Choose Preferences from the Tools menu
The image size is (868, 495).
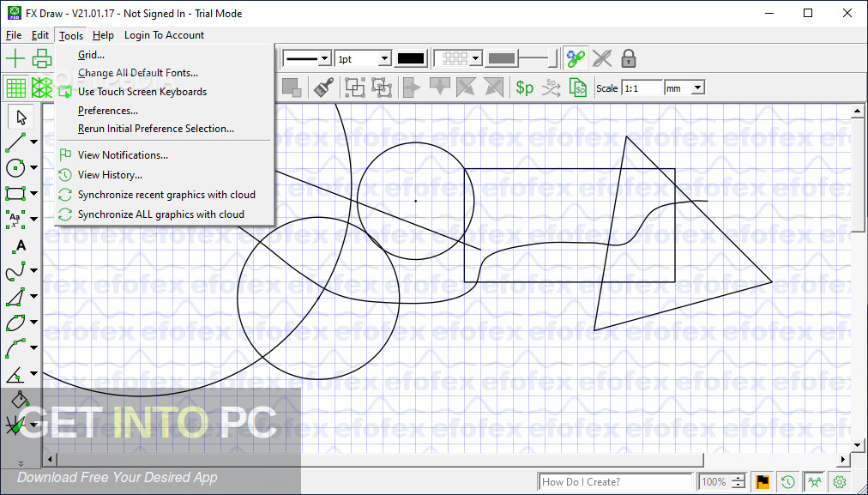[x=108, y=111]
